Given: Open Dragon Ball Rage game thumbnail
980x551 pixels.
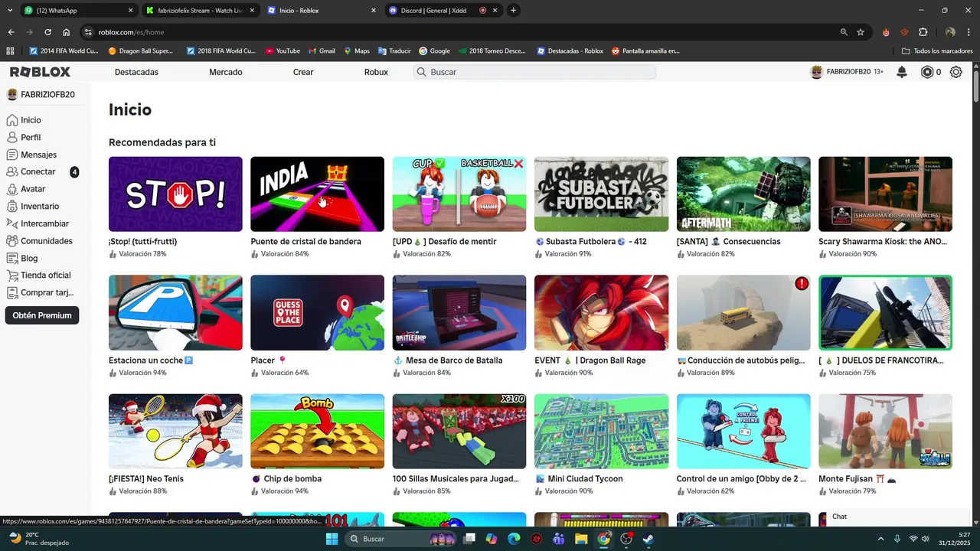Looking at the screenshot, I should click(x=601, y=313).
